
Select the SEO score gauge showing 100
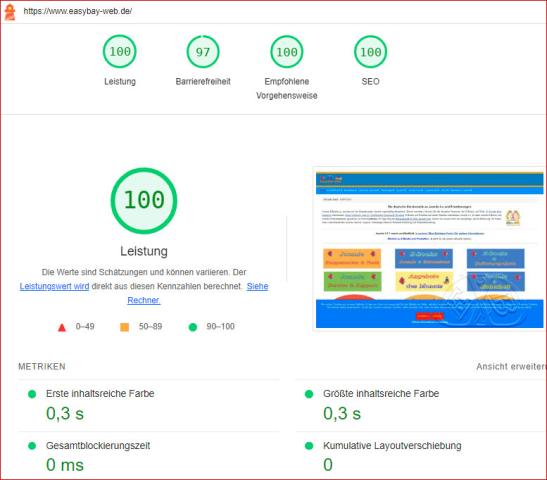coord(370,52)
